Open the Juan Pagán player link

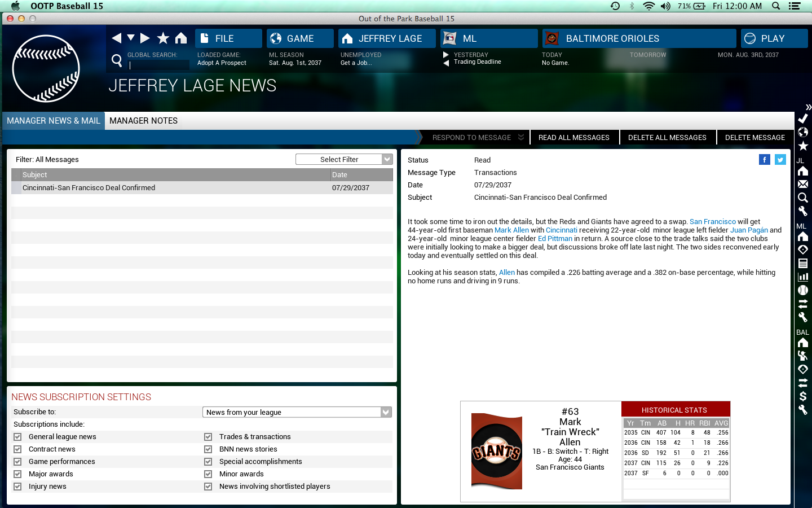pyautogui.click(x=749, y=230)
